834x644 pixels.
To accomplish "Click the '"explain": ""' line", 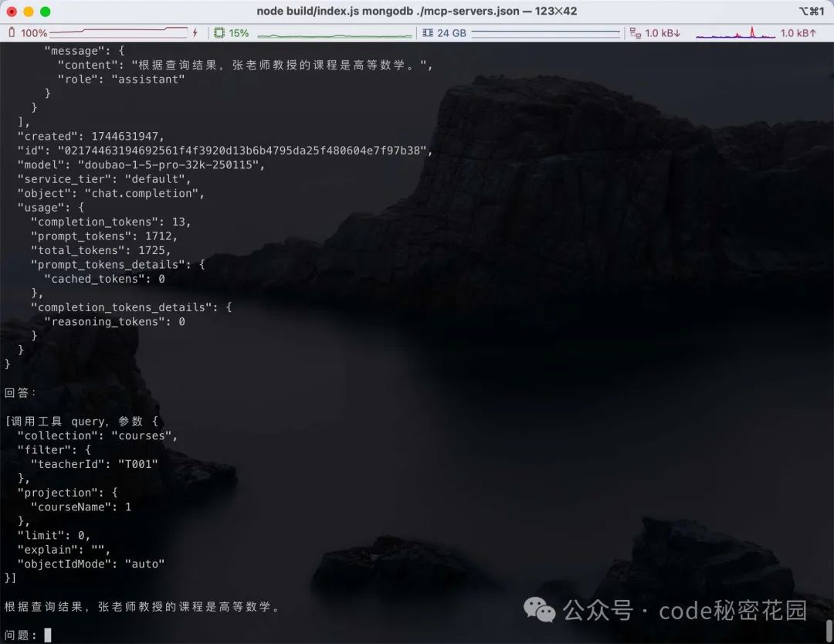I will pos(64,550).
